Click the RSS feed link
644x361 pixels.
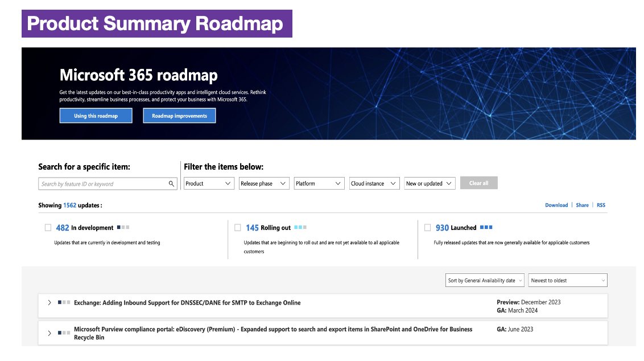tap(601, 205)
